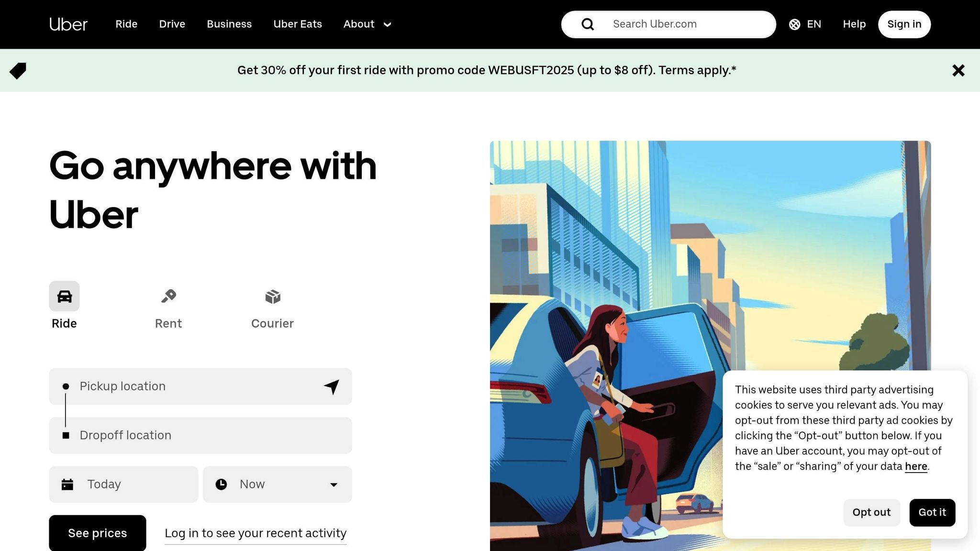The height and width of the screenshot is (551, 980).
Task: Click the 'Go anywhere with Uber' heading
Action: 213,190
